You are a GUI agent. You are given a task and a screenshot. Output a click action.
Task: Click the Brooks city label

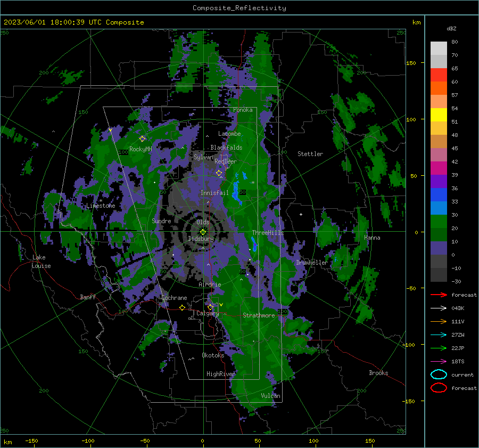tap(378, 373)
